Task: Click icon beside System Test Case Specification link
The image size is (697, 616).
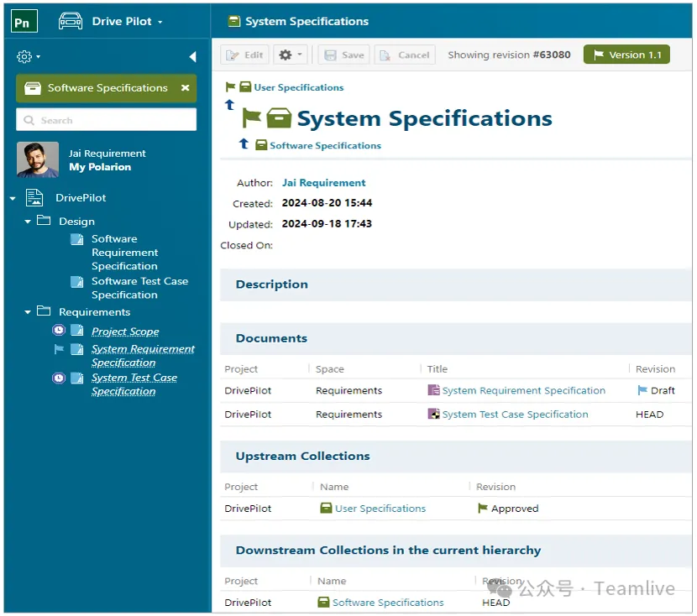Action: pos(433,414)
